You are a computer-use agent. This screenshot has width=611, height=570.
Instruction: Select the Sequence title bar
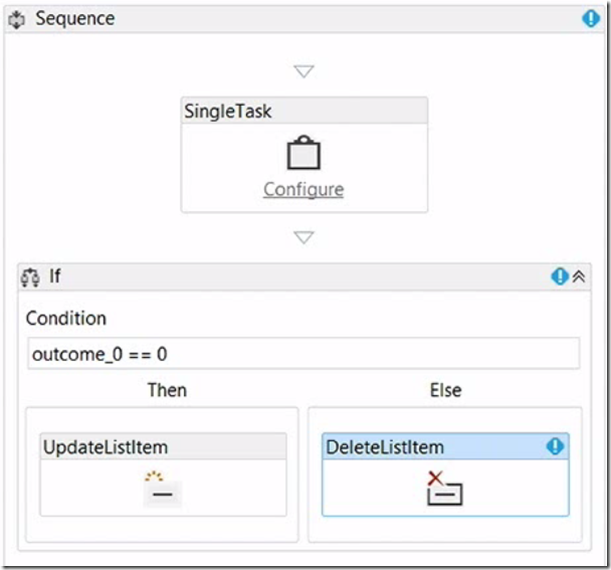[304, 19]
